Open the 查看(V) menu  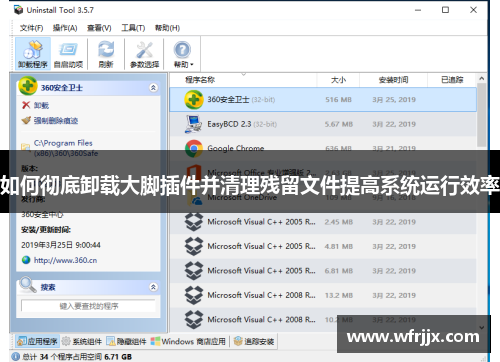tap(99, 28)
